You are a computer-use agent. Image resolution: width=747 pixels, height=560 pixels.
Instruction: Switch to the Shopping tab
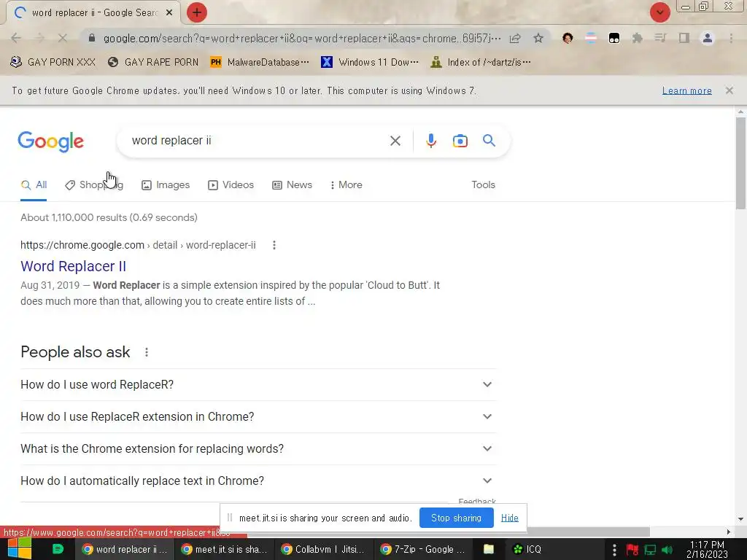coord(94,184)
